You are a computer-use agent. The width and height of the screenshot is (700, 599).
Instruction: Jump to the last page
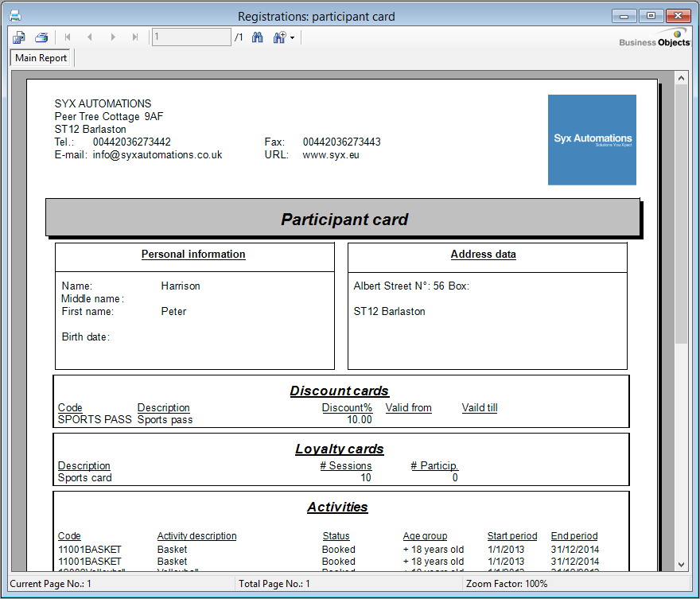click(135, 37)
